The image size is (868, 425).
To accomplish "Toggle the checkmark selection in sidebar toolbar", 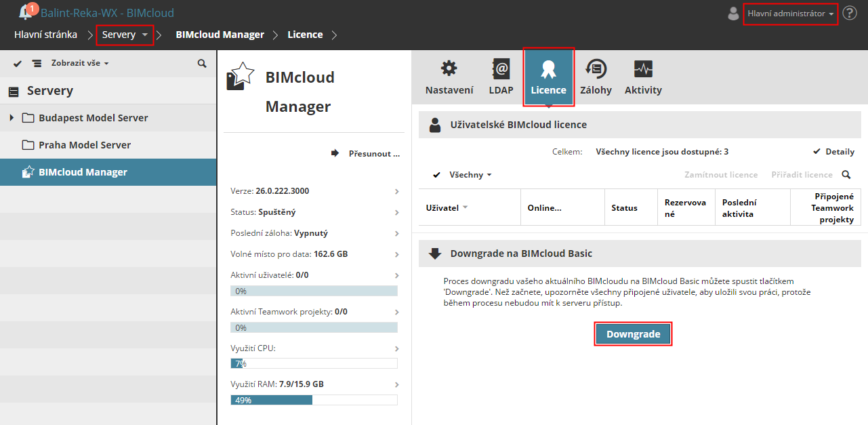I will coord(18,63).
